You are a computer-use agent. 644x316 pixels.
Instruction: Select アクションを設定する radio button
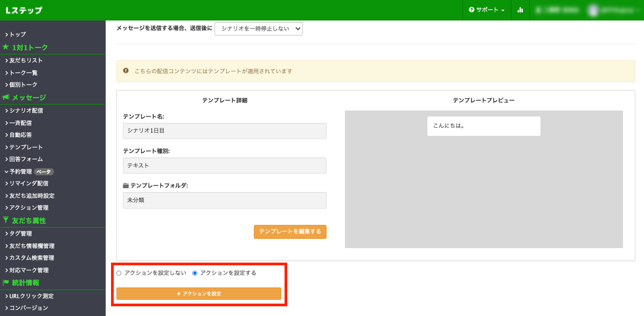[193, 273]
